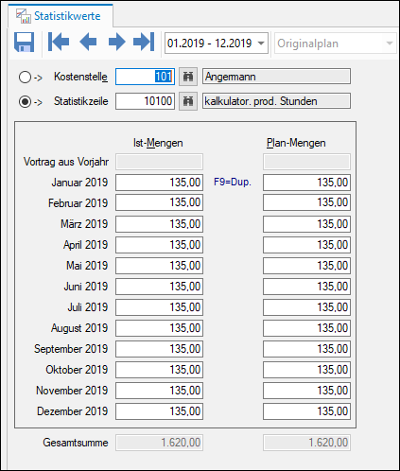Screen dimensions: 400x471
Task: Click Ist-Mengen field for Juni 2019
Action: click(159, 286)
